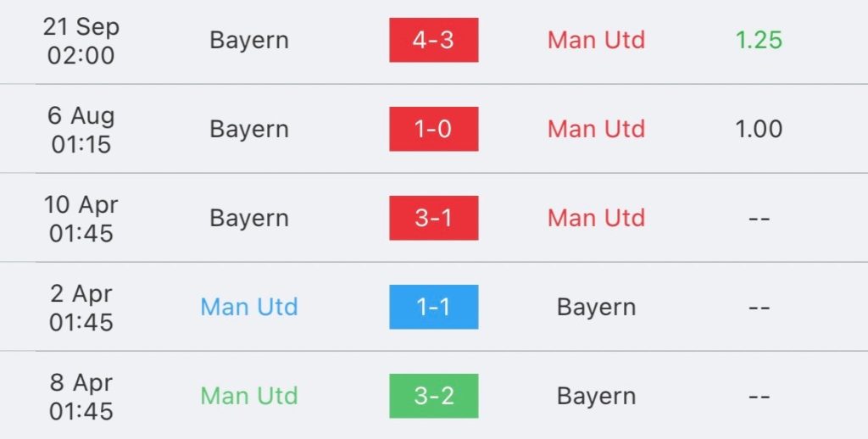This screenshot has width=868, height=439.
Task: Click the red 4-3 score badge
Action: click(433, 40)
